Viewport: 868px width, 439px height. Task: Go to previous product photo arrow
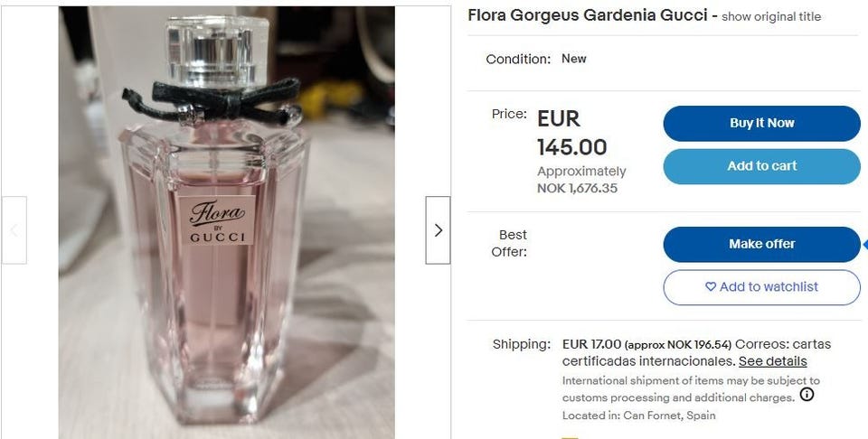pyautogui.click(x=14, y=230)
